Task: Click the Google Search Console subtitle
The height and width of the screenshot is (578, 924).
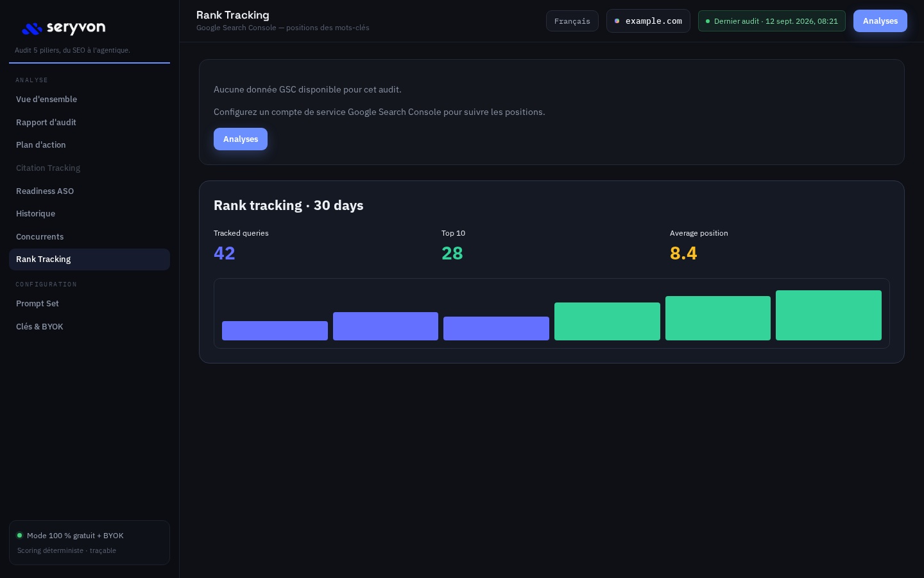Action: pos(283,28)
